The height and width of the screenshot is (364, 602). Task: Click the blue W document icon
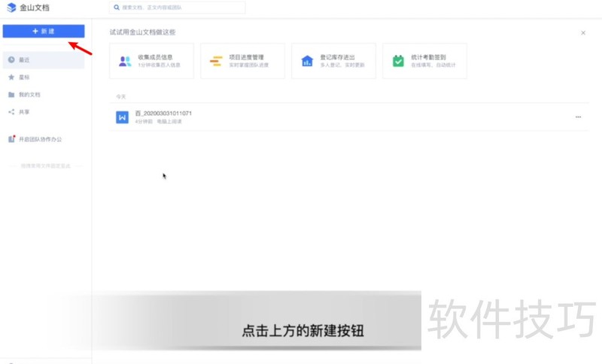click(x=122, y=117)
